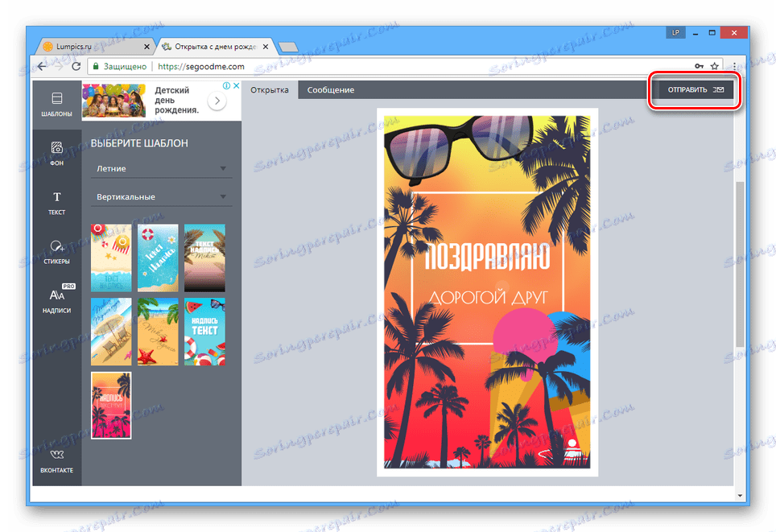Click the ПОЗДРАВЛЯЮ text on the card
Screen dimensions: 776x532
(488, 257)
